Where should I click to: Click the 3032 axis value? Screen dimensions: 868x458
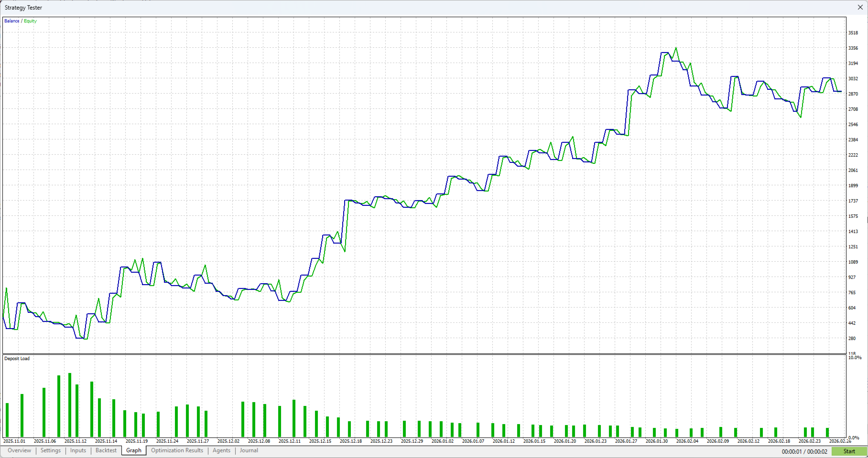pyautogui.click(x=853, y=79)
